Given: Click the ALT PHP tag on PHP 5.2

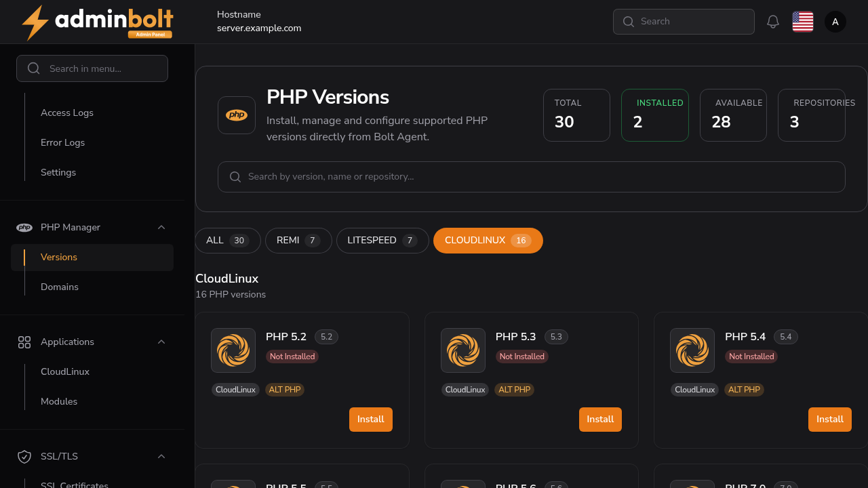Looking at the screenshot, I should 285,390.
